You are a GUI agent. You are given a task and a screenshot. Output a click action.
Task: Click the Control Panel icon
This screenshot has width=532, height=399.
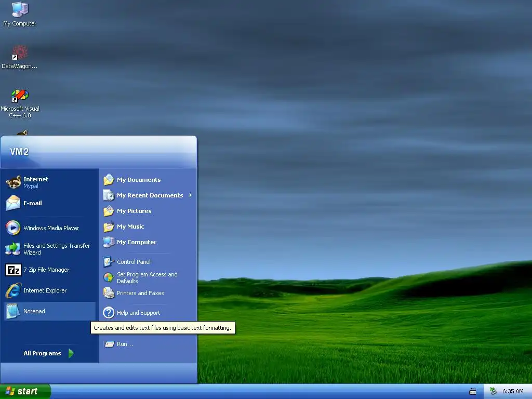[x=109, y=262]
